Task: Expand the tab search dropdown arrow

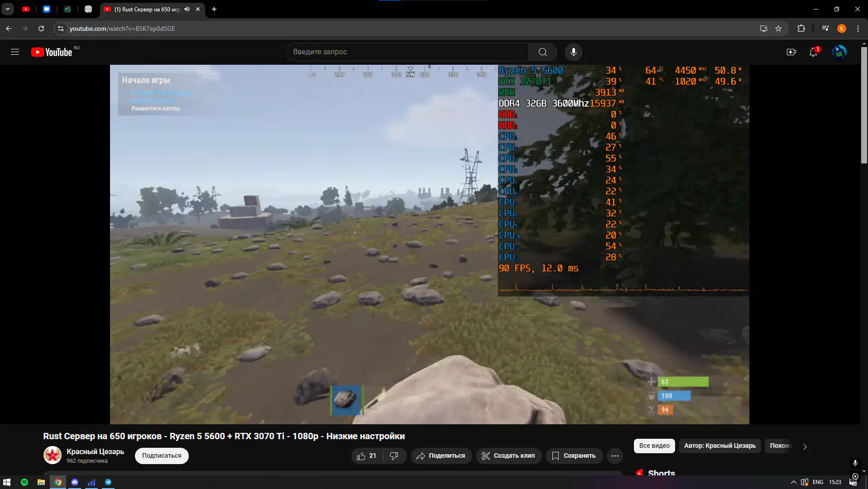Action: click(x=8, y=9)
